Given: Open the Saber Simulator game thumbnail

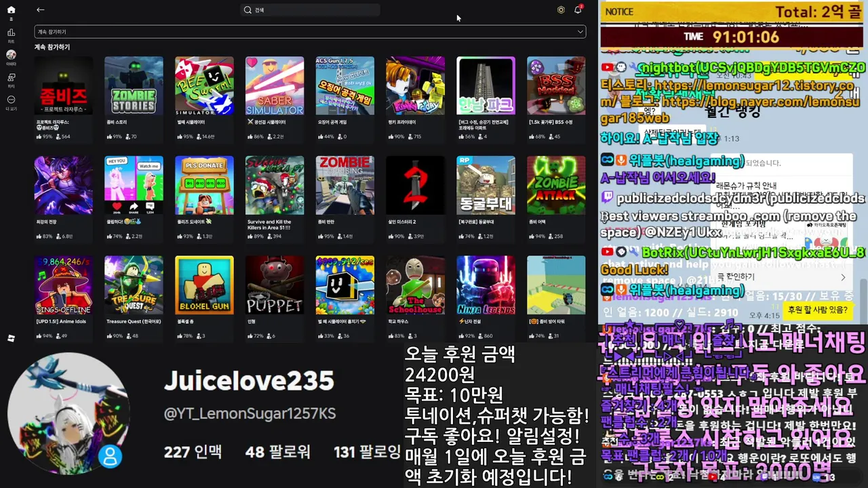Looking at the screenshot, I should click(x=275, y=85).
